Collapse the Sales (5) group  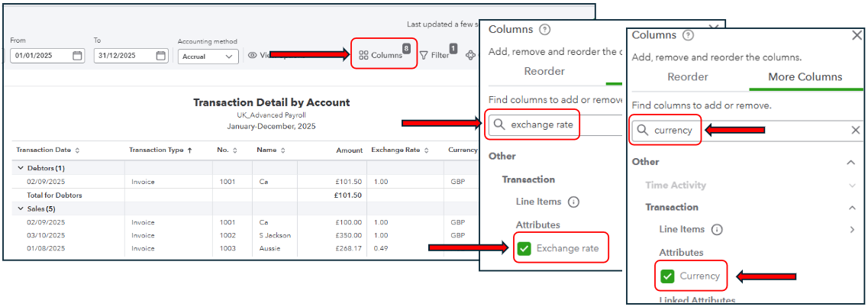point(21,208)
